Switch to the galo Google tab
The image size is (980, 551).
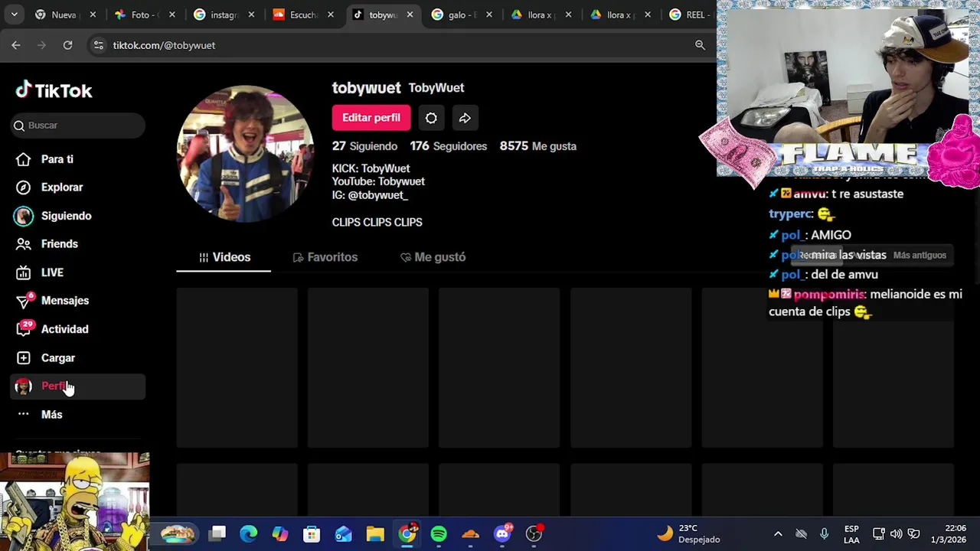[x=461, y=15]
